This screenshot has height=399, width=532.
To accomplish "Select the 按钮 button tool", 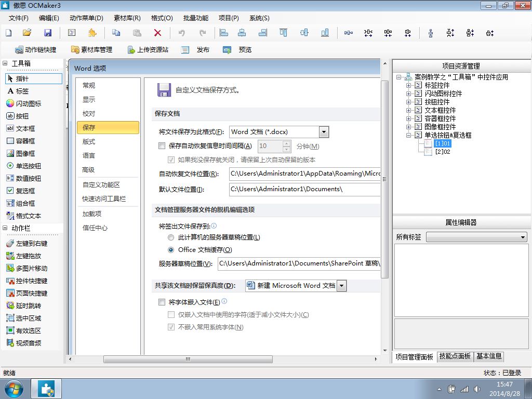I will [18, 116].
